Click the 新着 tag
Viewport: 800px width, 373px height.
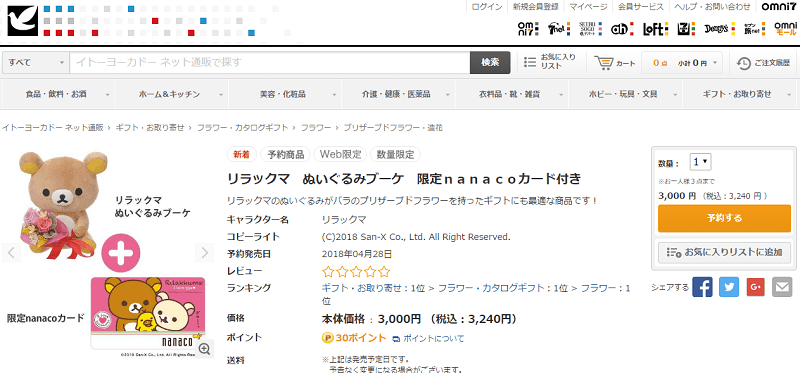[241, 154]
